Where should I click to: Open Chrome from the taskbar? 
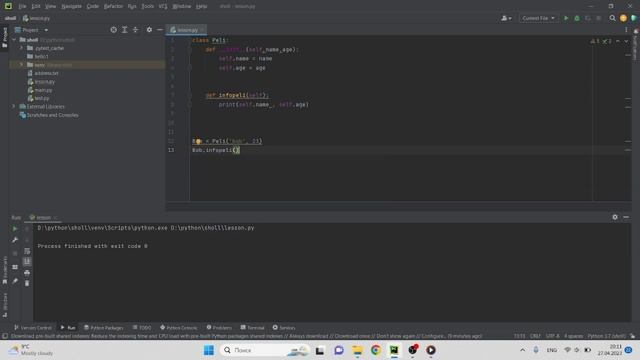376,350
